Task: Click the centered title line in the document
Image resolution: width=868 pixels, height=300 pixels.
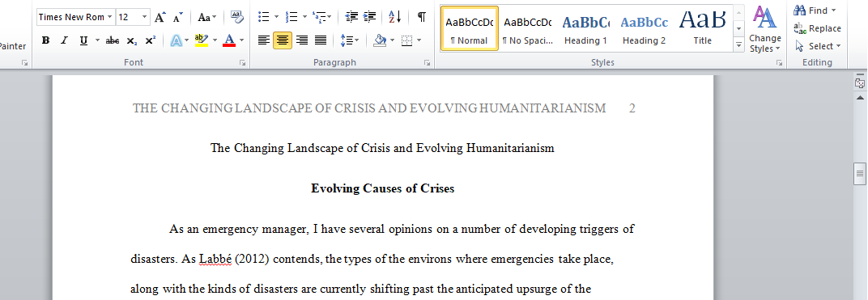Action: point(382,148)
